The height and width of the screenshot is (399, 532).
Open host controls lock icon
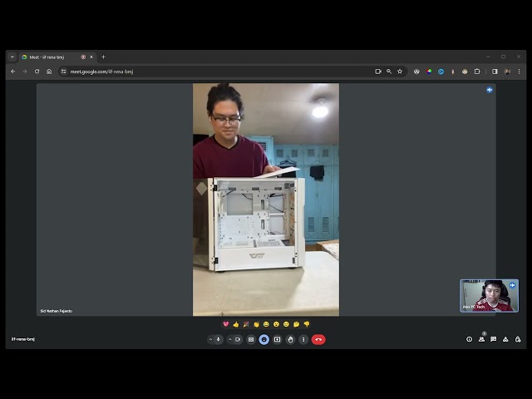point(518,339)
